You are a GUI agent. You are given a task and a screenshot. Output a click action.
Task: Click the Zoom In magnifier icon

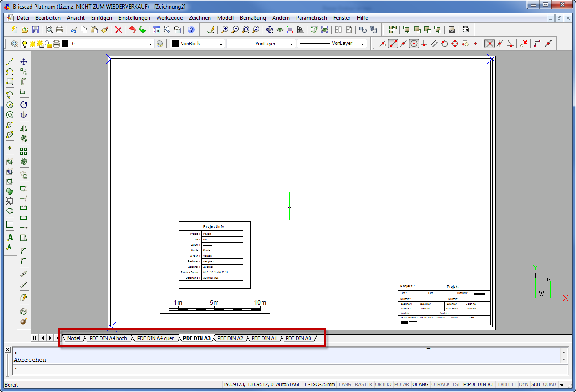click(224, 30)
